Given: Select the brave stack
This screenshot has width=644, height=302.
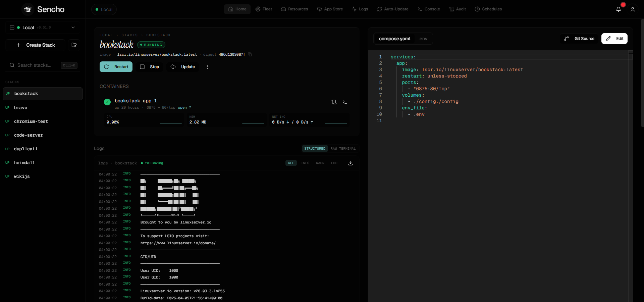Looking at the screenshot, I should point(43,108).
